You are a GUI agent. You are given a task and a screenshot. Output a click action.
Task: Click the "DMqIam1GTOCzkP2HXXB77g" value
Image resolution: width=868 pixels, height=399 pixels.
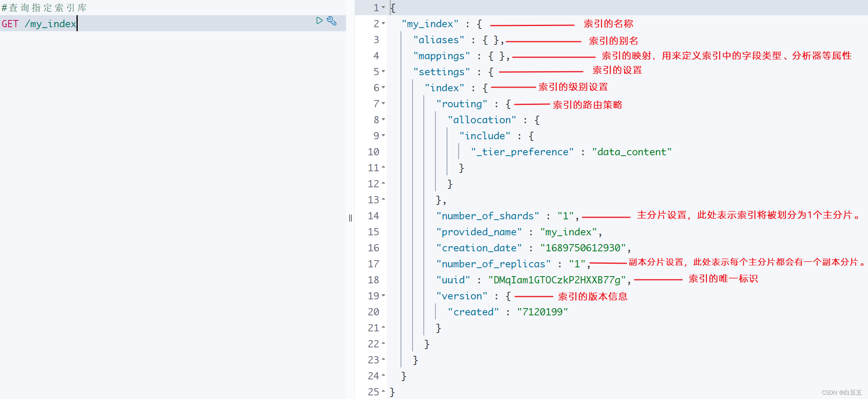point(557,280)
